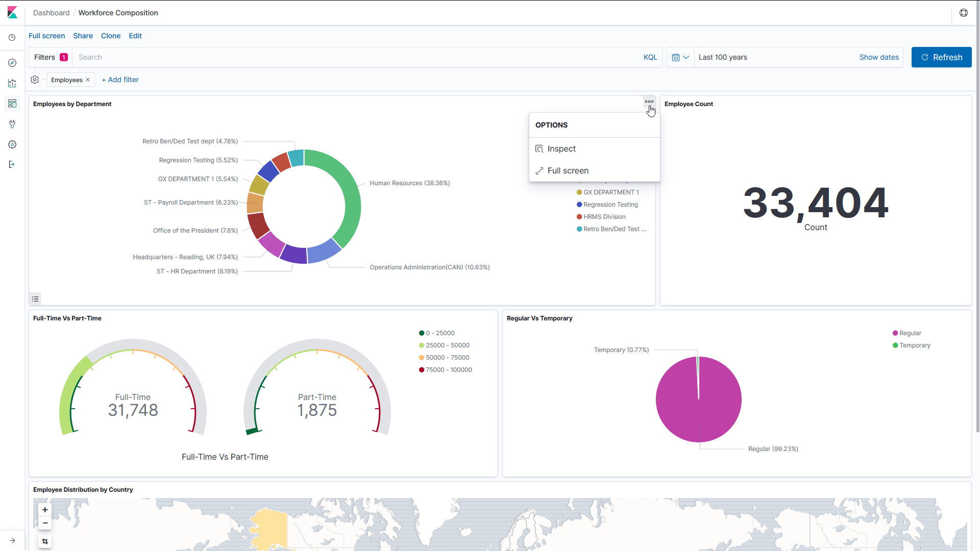Open the Visualize charts icon in sidebar
Screen dimensions: 980x551
[x=12, y=83]
